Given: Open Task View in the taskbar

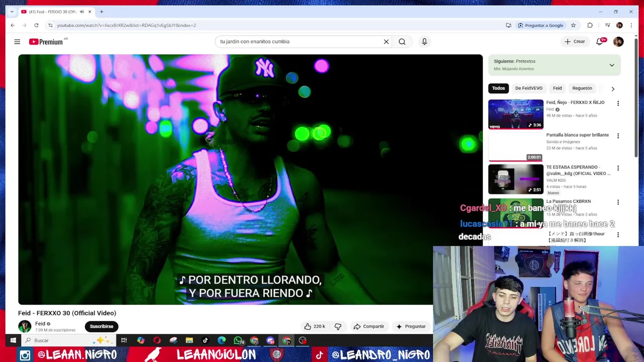Looking at the screenshot, I should 124,340.
